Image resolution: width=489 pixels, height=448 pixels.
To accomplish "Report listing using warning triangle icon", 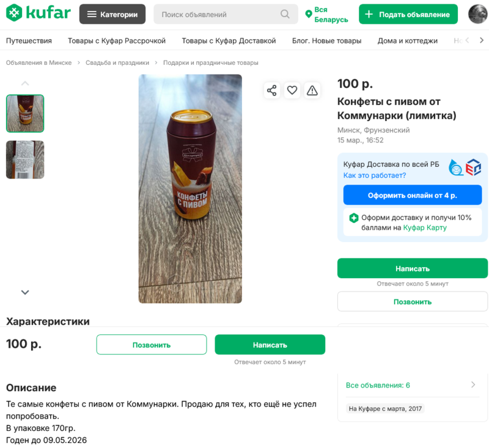I will [x=312, y=90].
